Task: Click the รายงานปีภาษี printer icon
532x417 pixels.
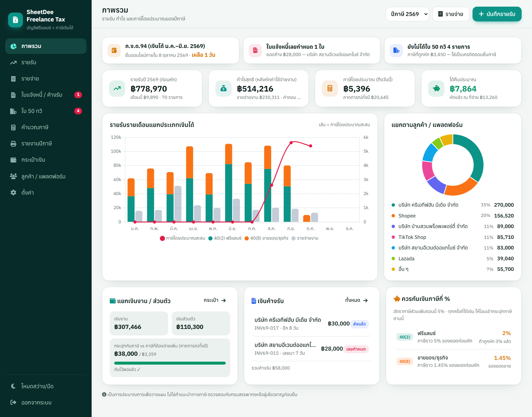Action: 13,144
